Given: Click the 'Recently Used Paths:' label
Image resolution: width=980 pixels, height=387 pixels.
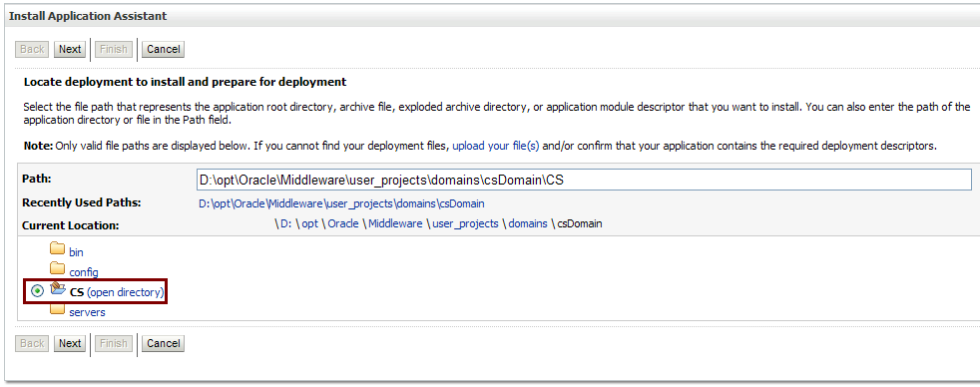Looking at the screenshot, I should click(81, 202).
